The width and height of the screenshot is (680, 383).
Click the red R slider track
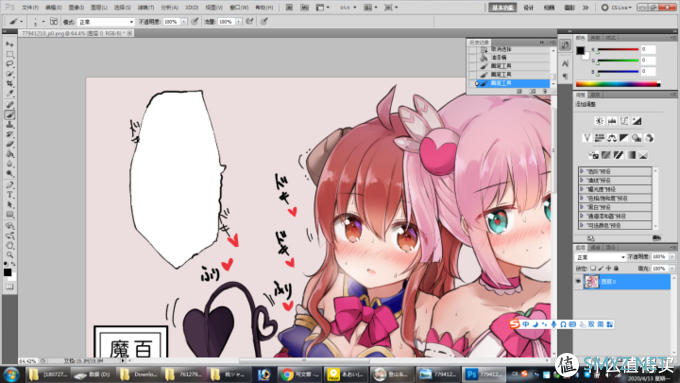point(618,49)
